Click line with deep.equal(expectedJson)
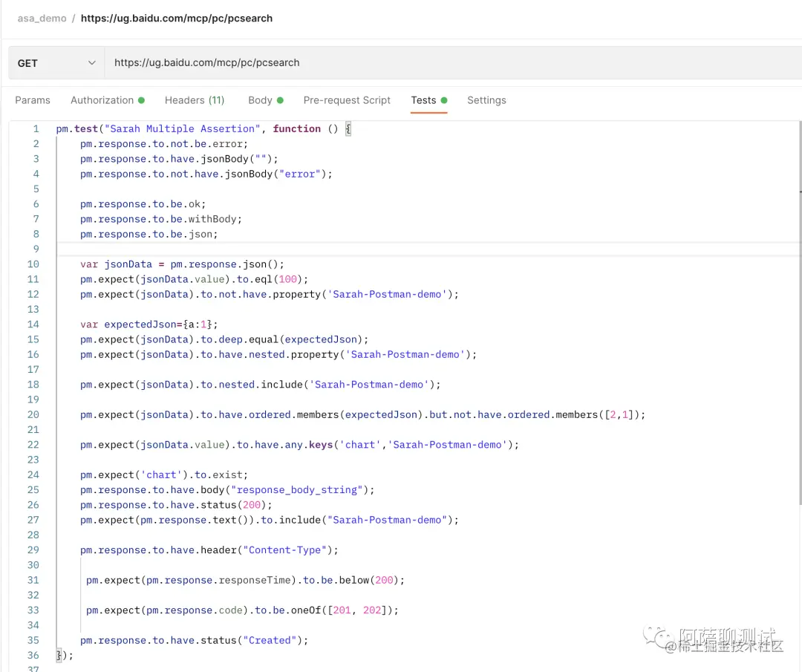802x672 pixels. coord(224,339)
